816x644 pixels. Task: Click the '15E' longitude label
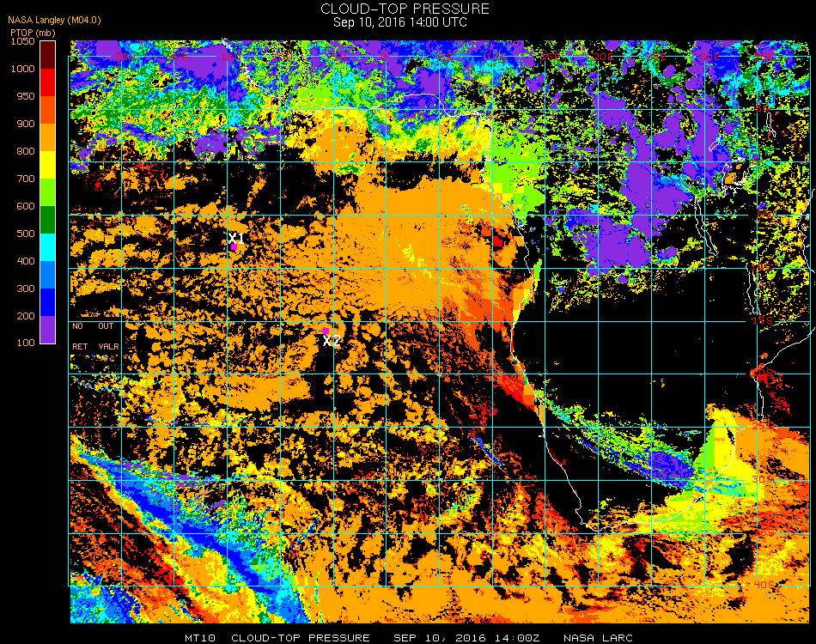[550, 56]
